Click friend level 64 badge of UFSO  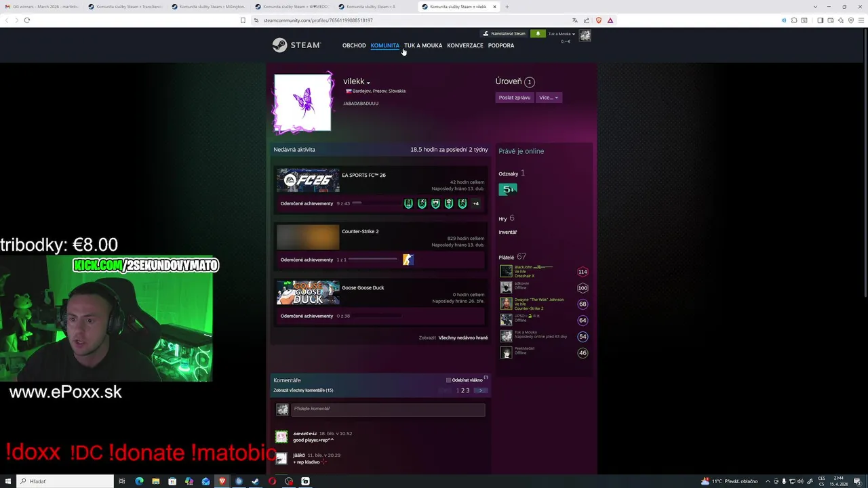[583, 320]
